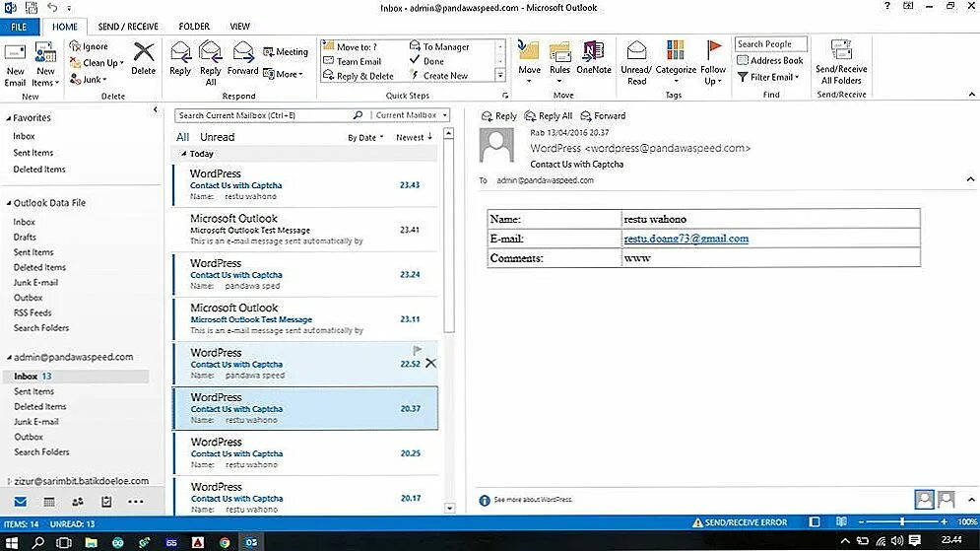The width and height of the screenshot is (980, 551).
Task: Send the message to OneNote
Action: tap(593, 59)
